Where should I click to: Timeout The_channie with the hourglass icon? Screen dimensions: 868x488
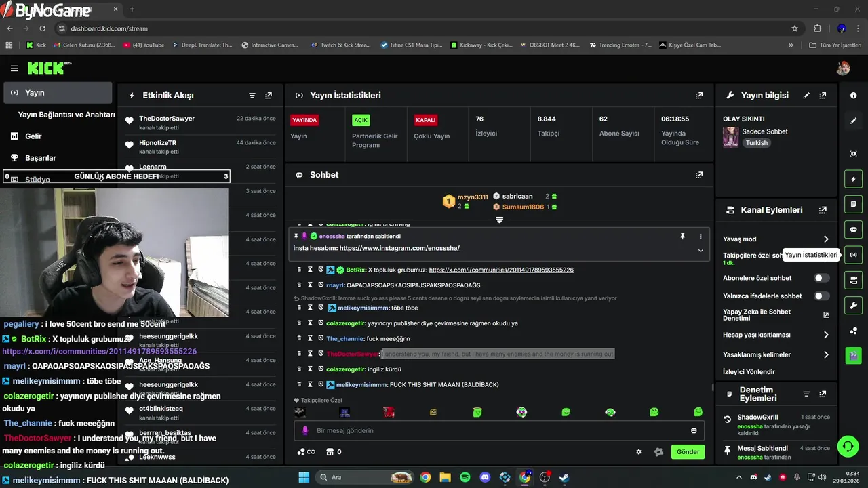pyautogui.click(x=310, y=338)
